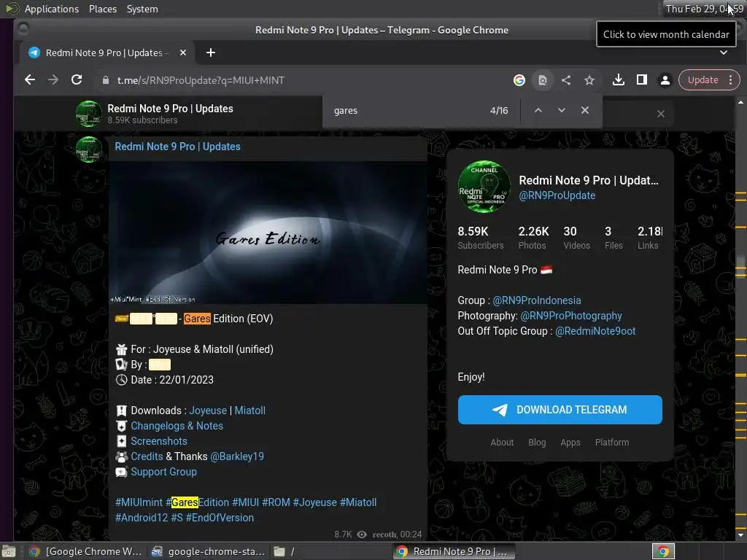747x560 pixels.
Task: View site security lock info
Action: pyautogui.click(x=106, y=80)
